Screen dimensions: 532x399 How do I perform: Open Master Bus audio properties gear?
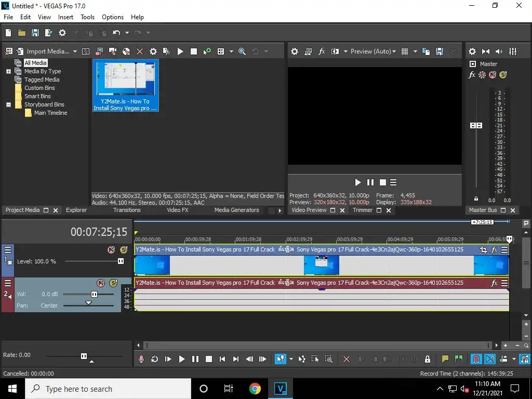point(472,51)
